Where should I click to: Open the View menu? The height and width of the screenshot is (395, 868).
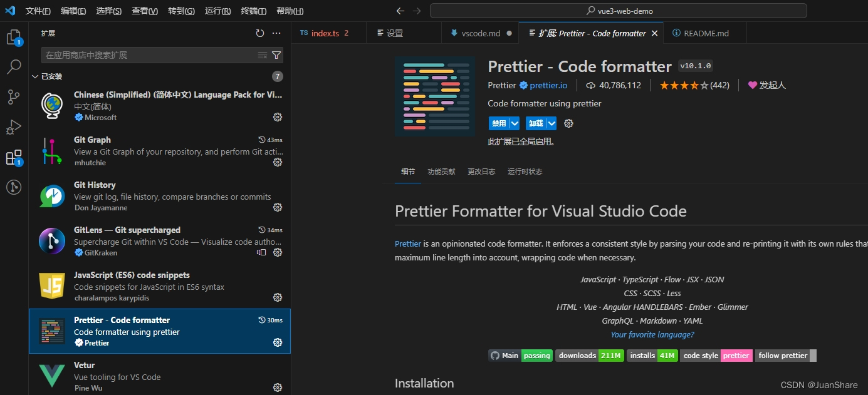click(145, 11)
